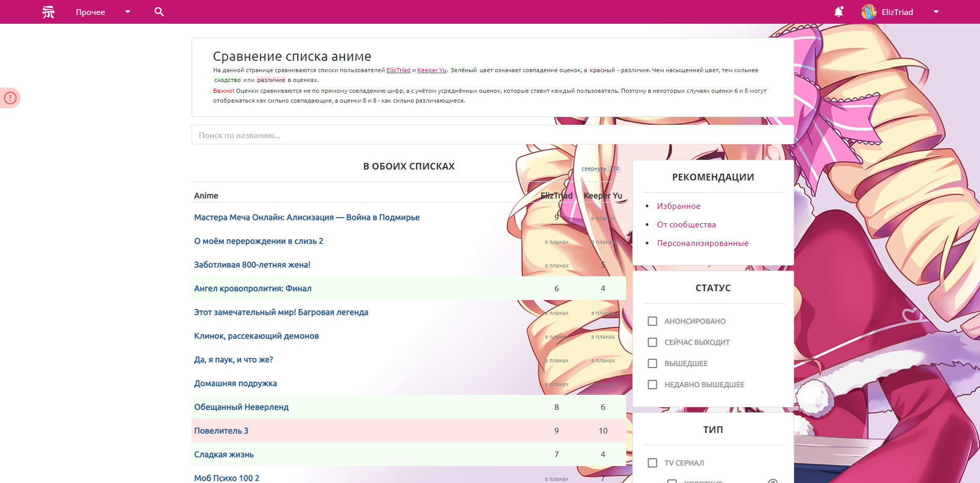The width and height of the screenshot is (980, 483).
Task: Click the Shikimori site logo
Action: pos(48,12)
